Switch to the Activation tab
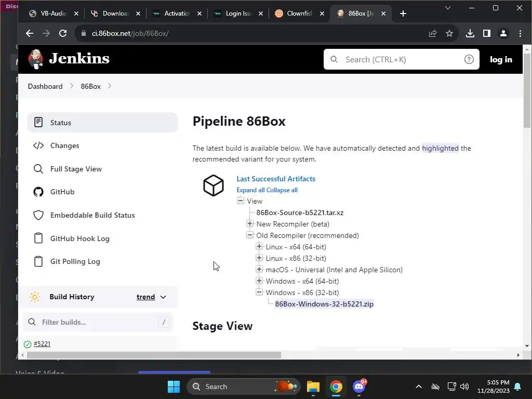The image size is (532, 399). pyautogui.click(x=177, y=13)
